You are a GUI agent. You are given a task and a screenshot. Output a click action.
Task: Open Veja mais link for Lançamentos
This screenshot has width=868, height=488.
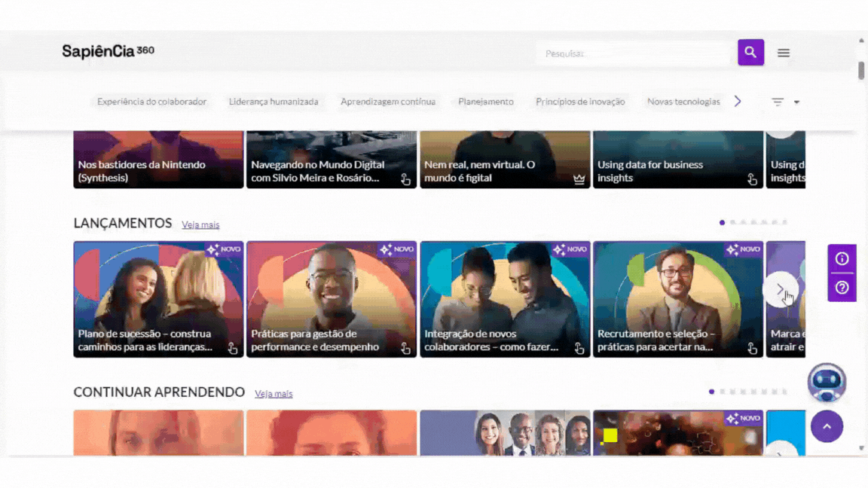tap(200, 224)
